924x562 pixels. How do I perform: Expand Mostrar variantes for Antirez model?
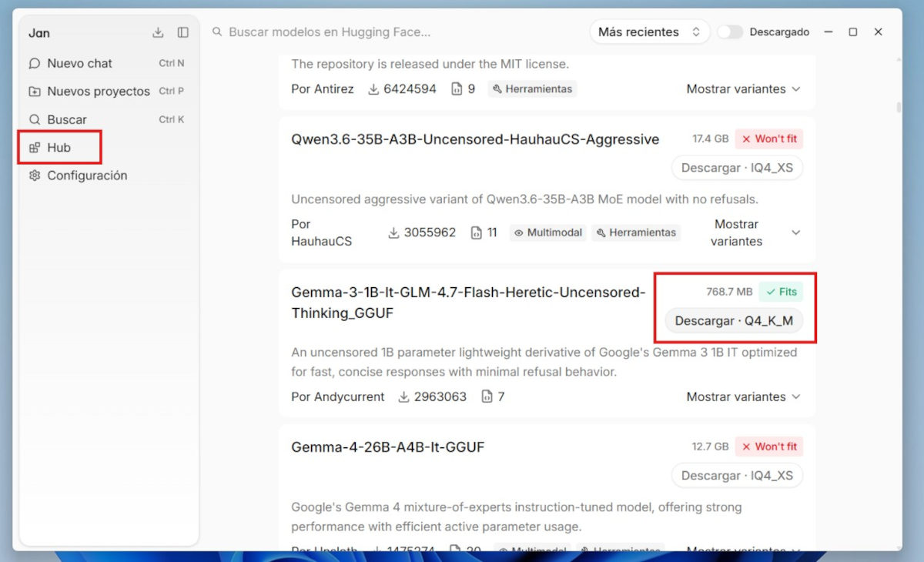[744, 89]
